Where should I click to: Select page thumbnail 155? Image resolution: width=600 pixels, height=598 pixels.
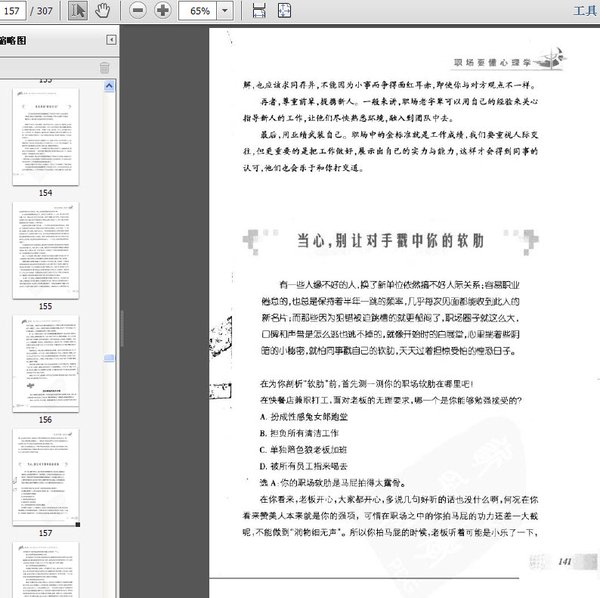[x=46, y=251]
